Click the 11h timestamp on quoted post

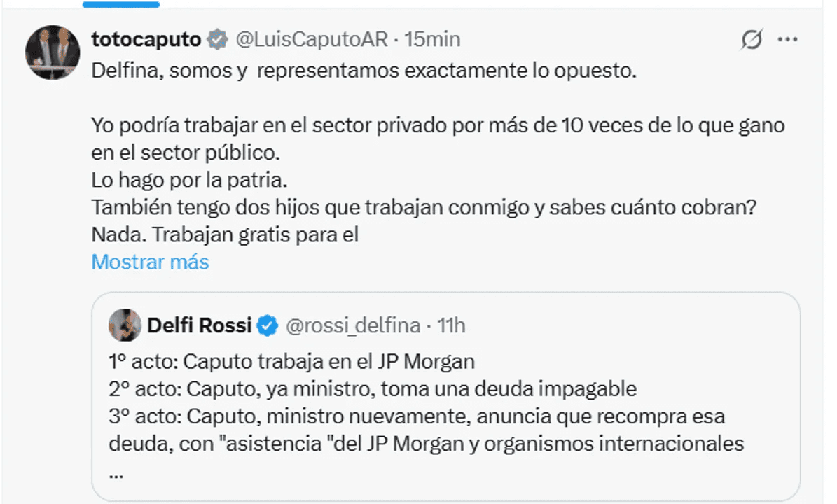(451, 325)
